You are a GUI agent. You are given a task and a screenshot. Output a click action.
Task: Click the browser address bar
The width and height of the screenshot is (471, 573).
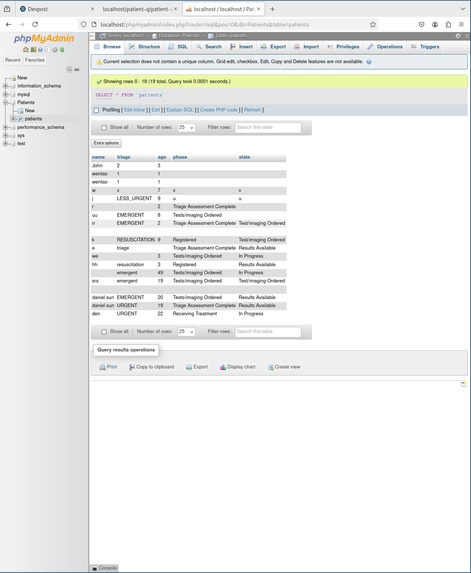(x=227, y=24)
